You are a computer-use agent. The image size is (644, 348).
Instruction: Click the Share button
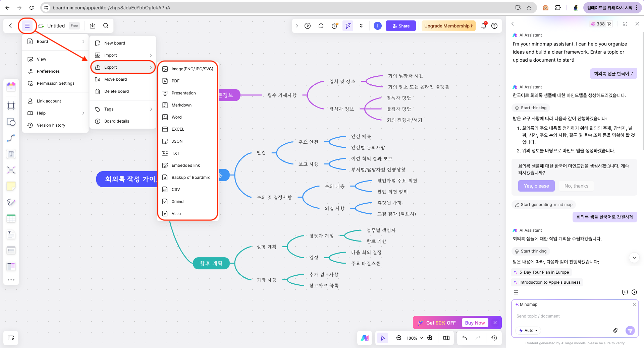click(x=400, y=26)
